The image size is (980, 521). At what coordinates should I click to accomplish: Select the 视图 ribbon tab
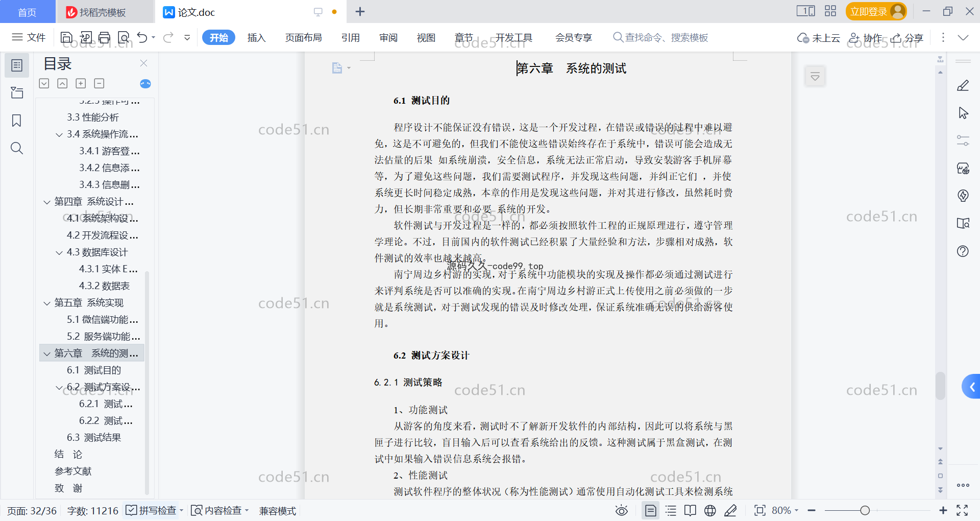tap(426, 37)
